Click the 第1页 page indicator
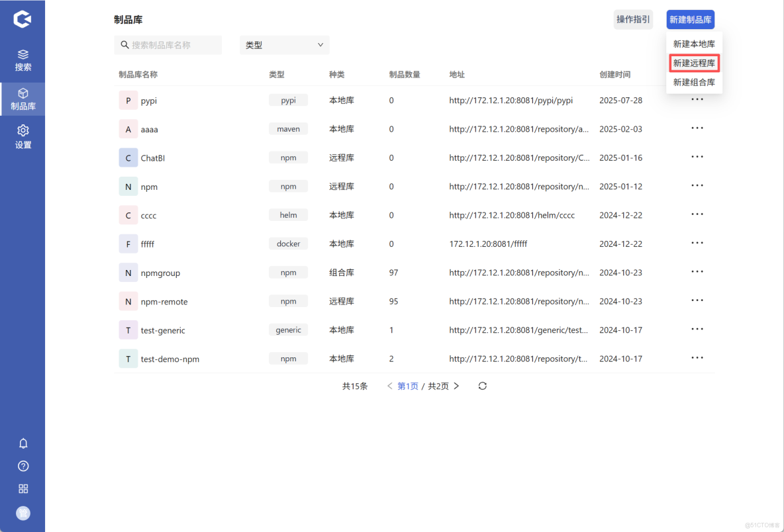784x532 pixels. (408, 386)
